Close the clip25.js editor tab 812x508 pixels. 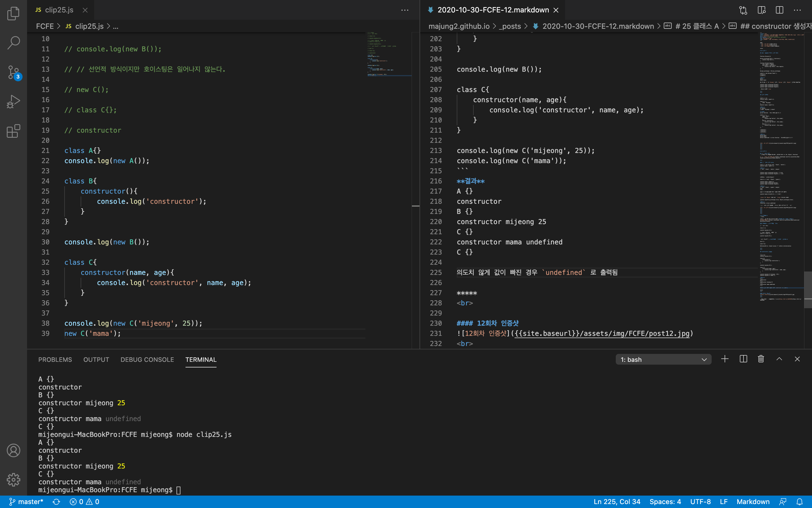[85, 10]
